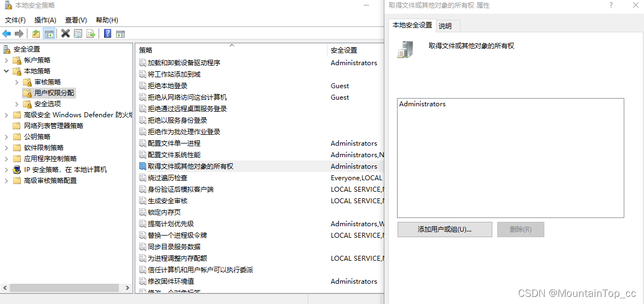Expand the 帐户策略 tree node
This screenshot has height=304, width=644.
[6, 60]
